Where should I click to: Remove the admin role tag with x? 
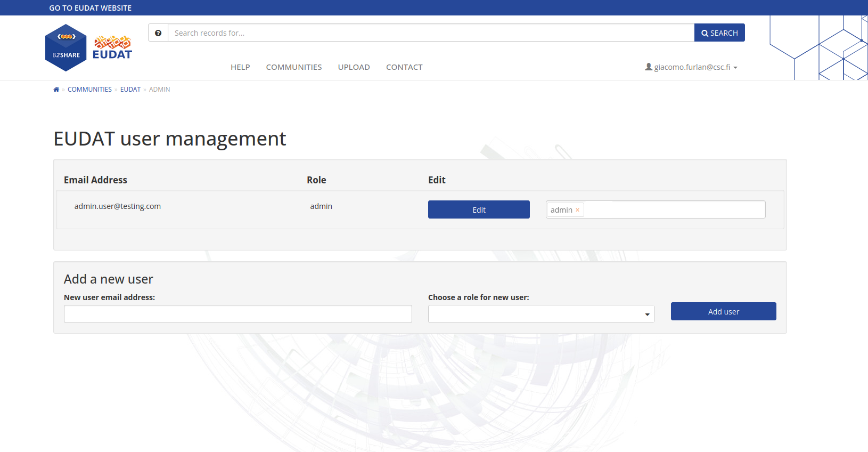tap(577, 210)
